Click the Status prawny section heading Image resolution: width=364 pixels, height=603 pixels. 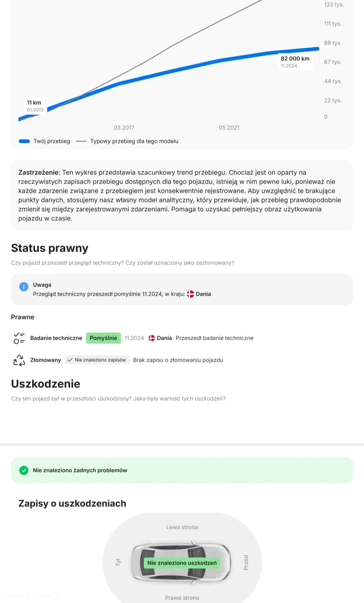(50, 248)
